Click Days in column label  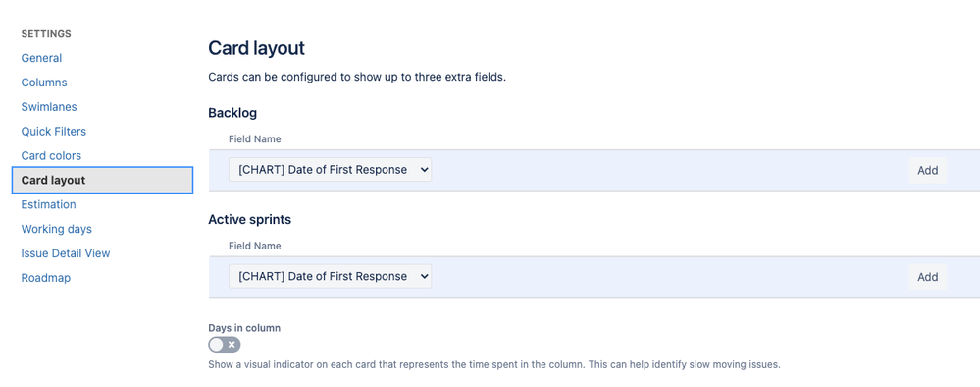click(x=244, y=327)
